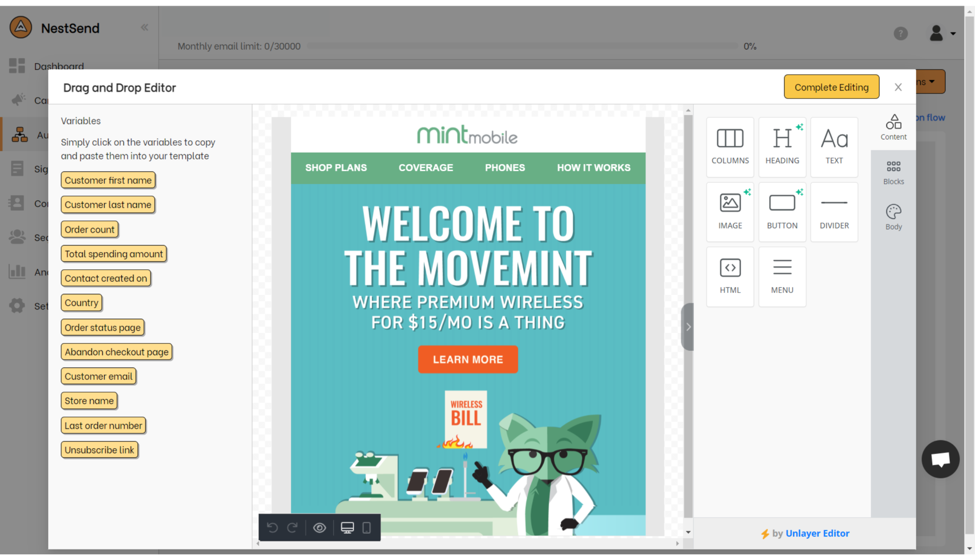Select the Menu content block

[x=782, y=276]
